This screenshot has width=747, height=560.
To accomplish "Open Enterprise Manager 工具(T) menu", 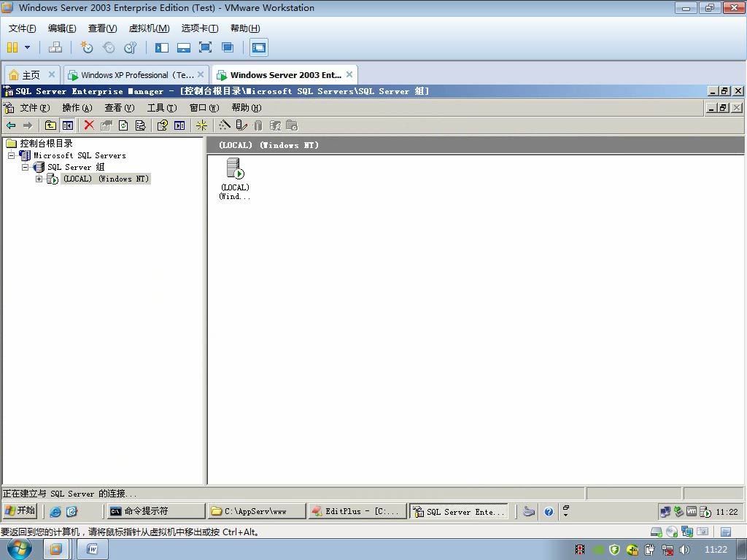I will coord(162,108).
